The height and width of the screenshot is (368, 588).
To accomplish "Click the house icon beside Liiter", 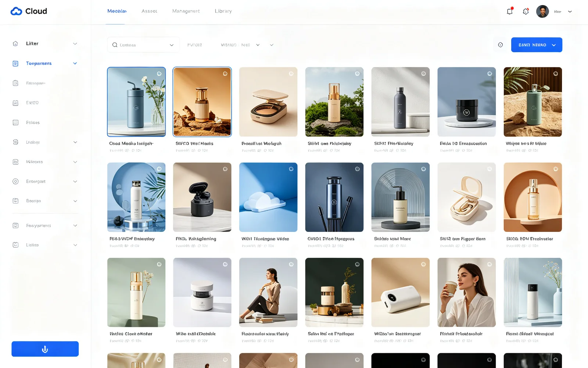I will click(x=15, y=43).
